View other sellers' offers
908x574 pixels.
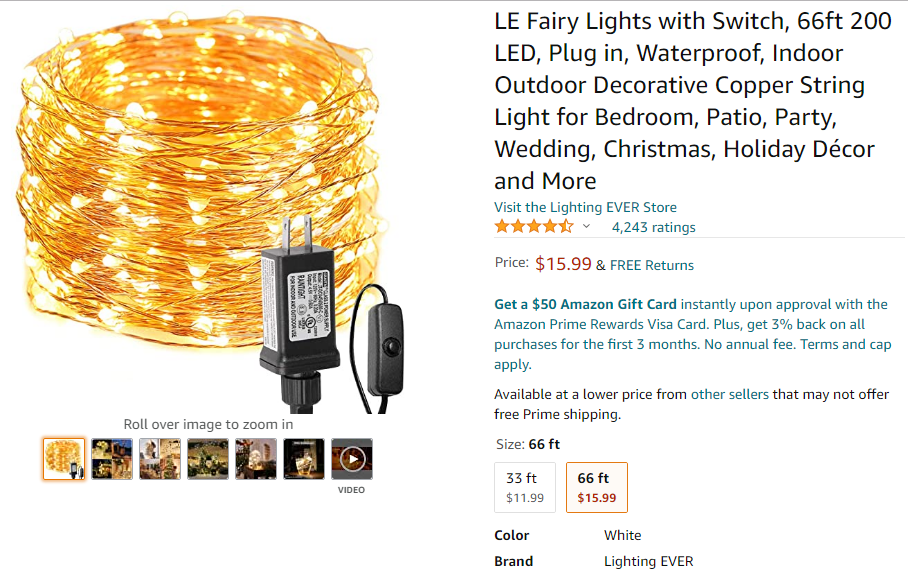(729, 394)
